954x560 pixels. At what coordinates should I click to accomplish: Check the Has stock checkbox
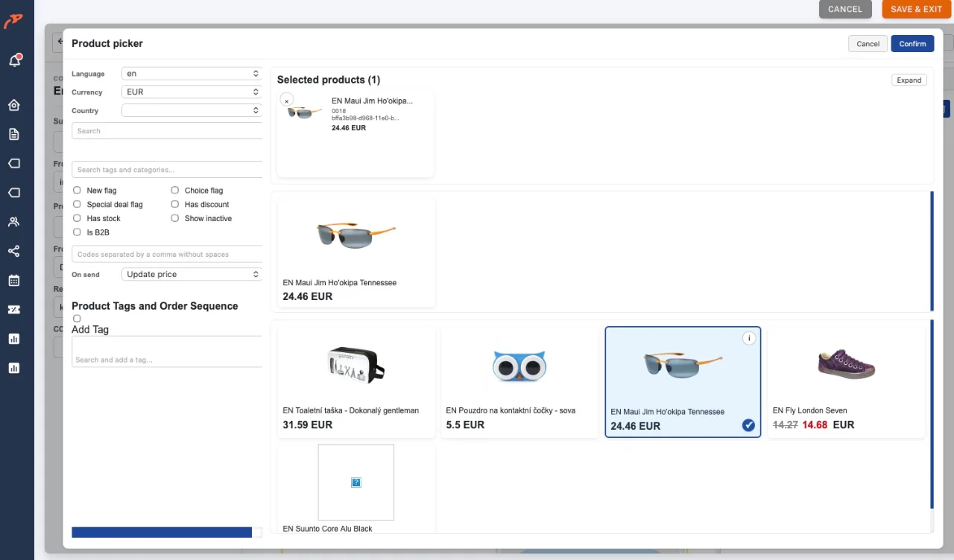coord(77,218)
